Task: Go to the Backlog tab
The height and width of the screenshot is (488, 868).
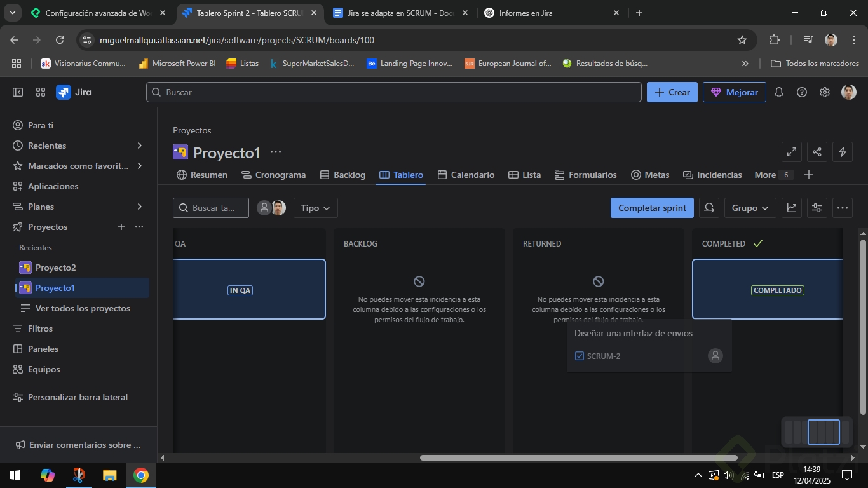Action: [x=342, y=175]
